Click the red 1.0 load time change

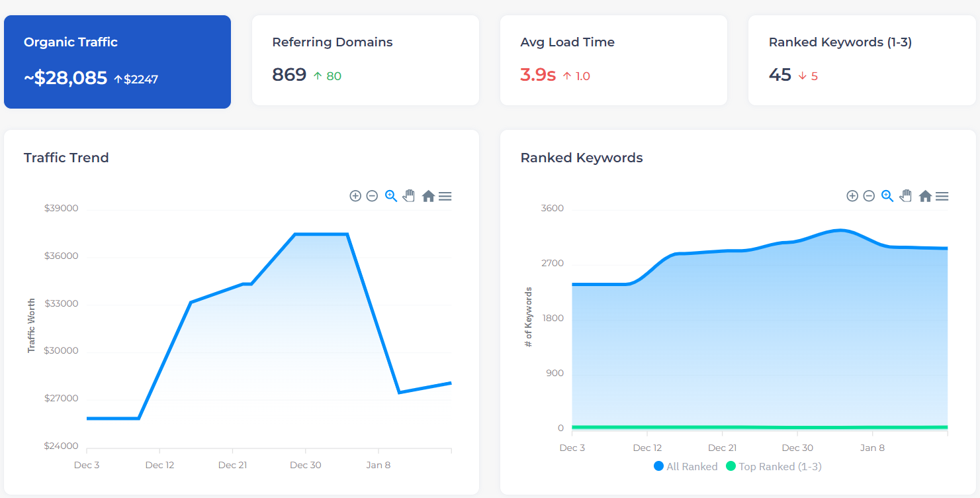coord(576,76)
